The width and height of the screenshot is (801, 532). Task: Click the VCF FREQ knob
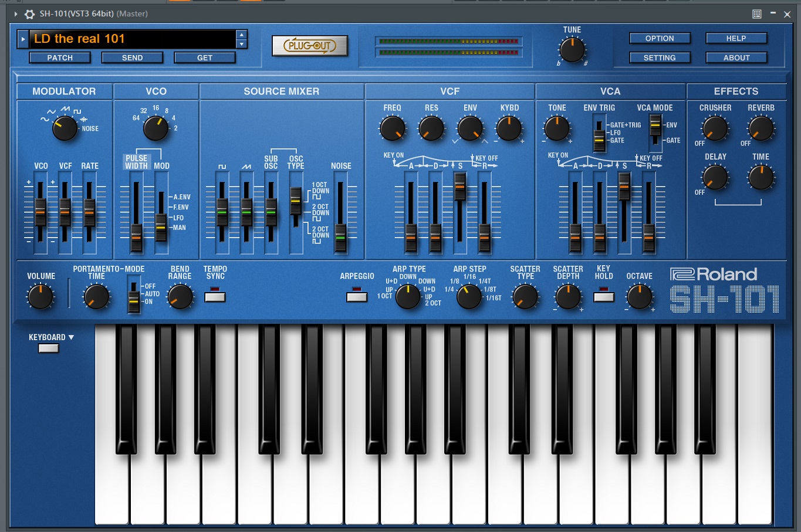(x=393, y=128)
